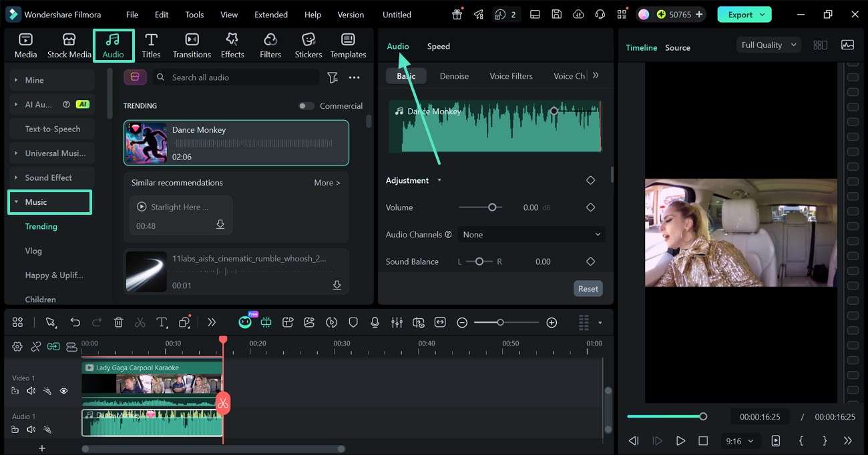Open the Stickers tab

pyautogui.click(x=308, y=46)
